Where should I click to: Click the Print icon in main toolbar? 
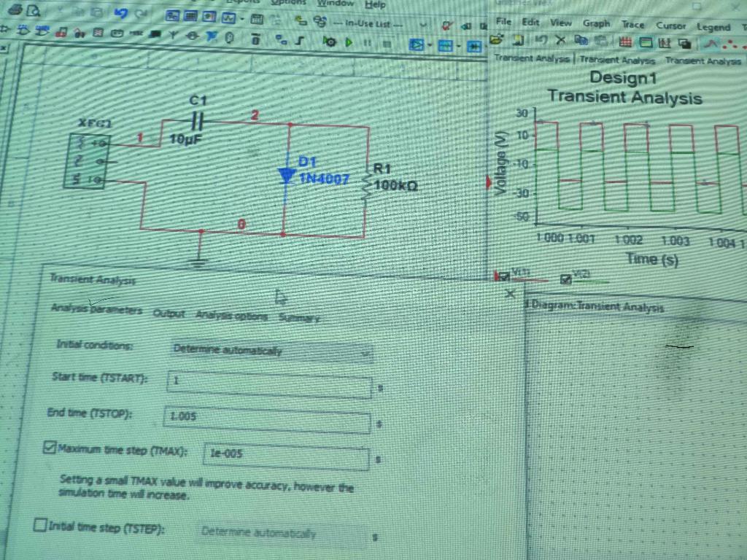pyautogui.click(x=16, y=9)
